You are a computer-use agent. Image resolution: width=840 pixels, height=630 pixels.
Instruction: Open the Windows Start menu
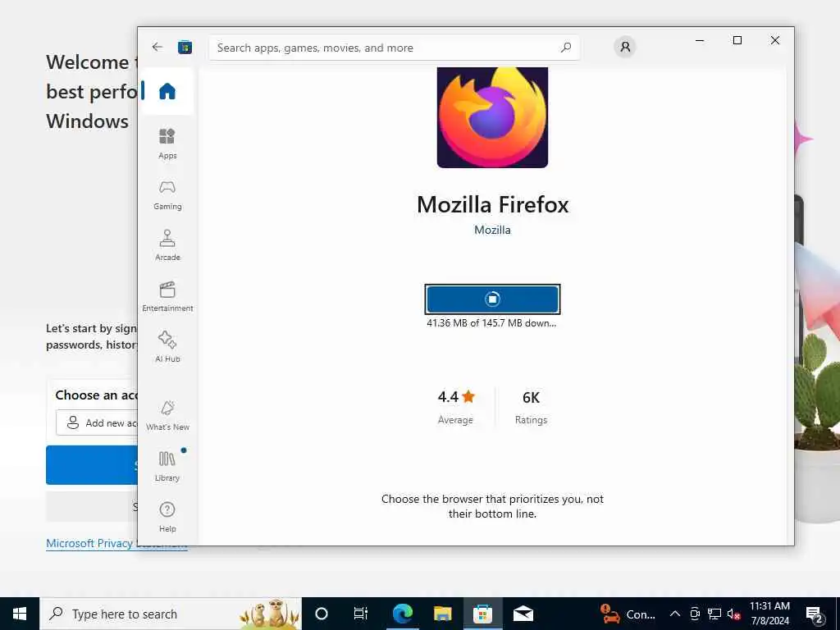pos(20,614)
